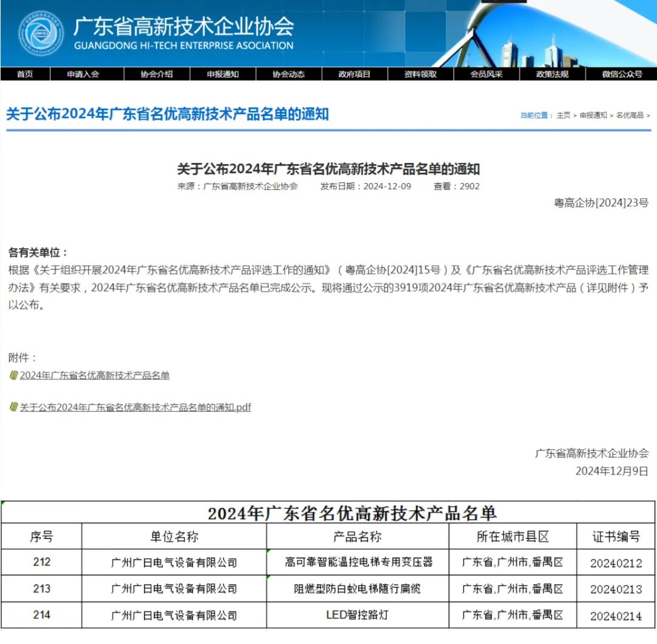Viewport: 657px width, 644px height.
Task: Open the 首页 navigation menu item
Action: pos(25,74)
